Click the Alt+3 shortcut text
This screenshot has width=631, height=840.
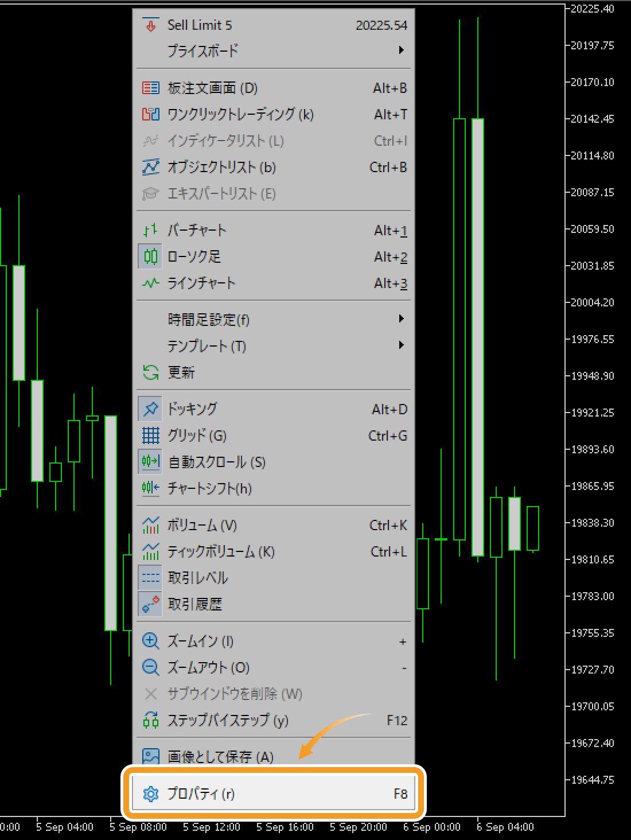pos(391,283)
